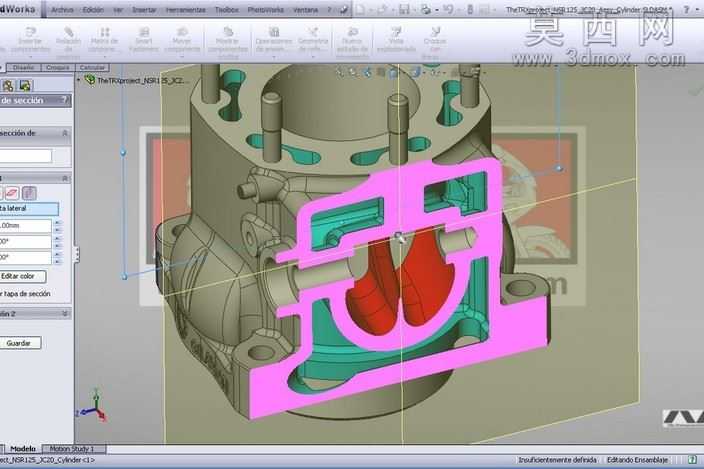The width and height of the screenshot is (704, 469).
Task: Click the New document icon
Action: click(x=361, y=9)
